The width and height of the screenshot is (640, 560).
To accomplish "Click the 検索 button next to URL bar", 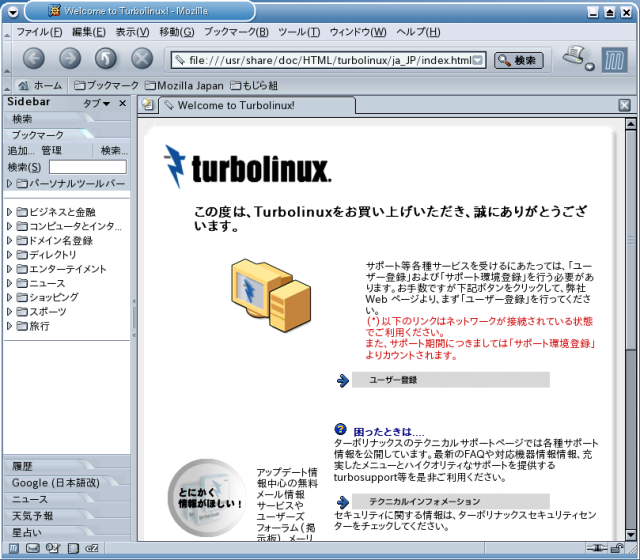I will (x=519, y=60).
